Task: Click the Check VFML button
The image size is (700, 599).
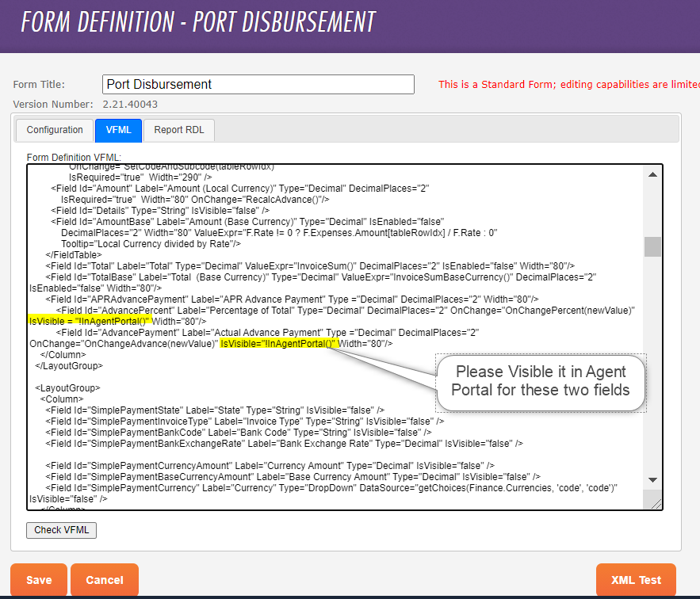Action: [x=61, y=530]
